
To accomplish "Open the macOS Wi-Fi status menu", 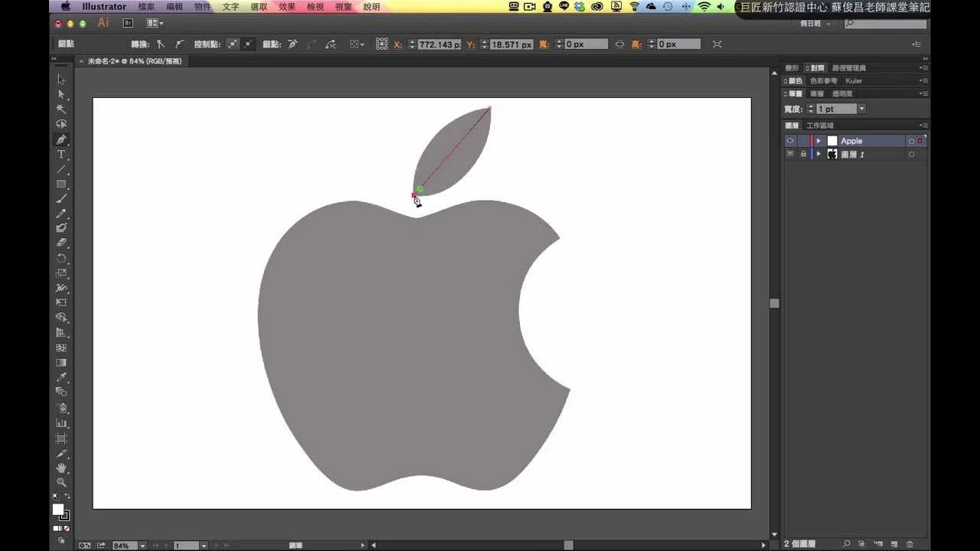I will 704,7.
